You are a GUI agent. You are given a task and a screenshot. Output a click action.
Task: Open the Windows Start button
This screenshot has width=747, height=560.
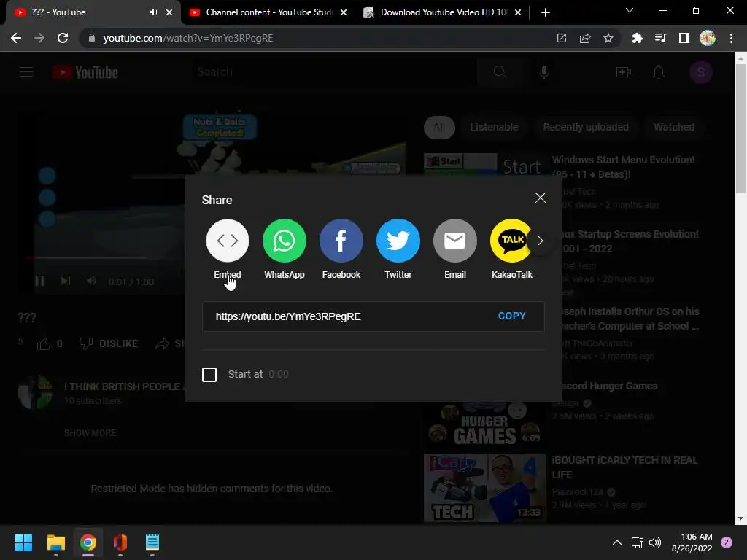(x=23, y=542)
